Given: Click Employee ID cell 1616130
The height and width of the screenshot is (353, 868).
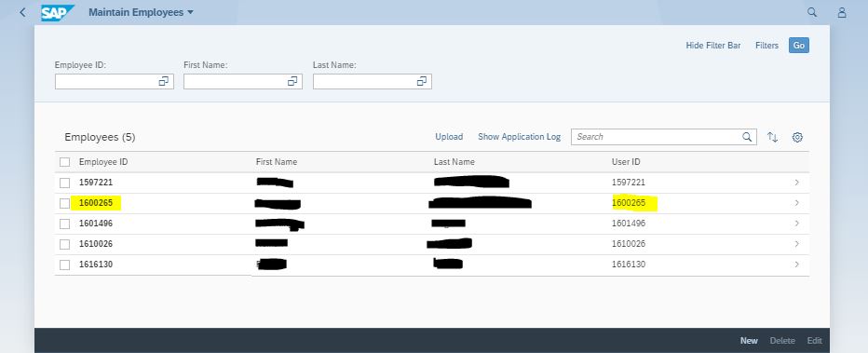Looking at the screenshot, I should click(x=96, y=265).
